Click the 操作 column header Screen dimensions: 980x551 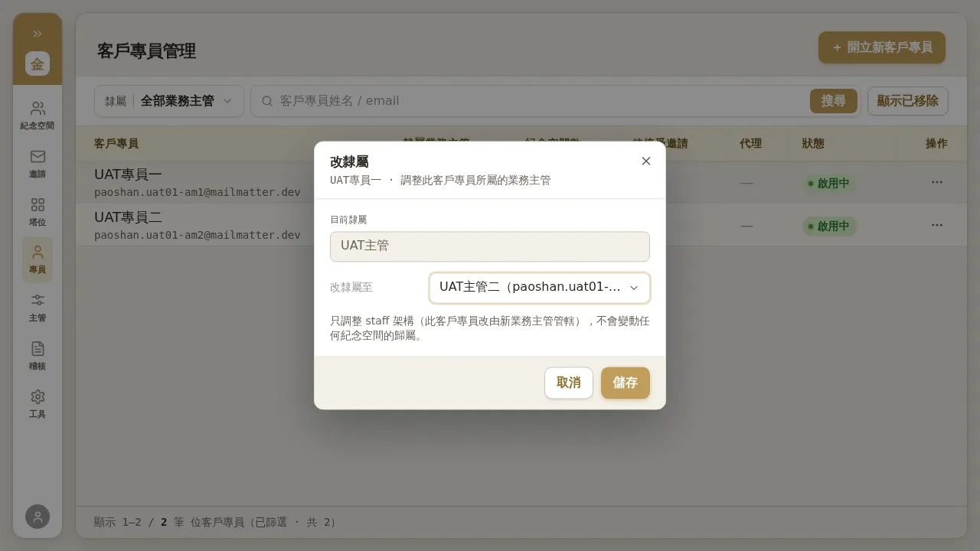(x=936, y=144)
